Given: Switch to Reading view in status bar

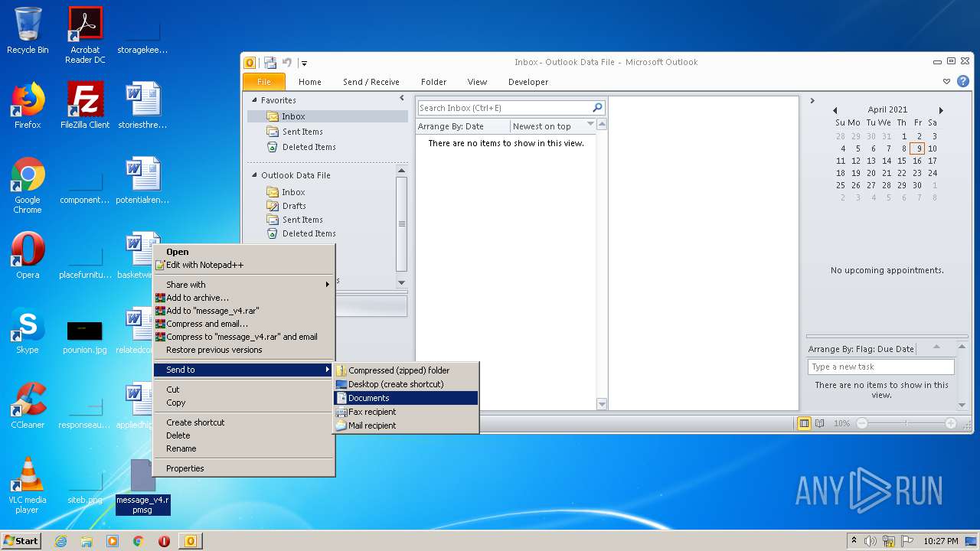Looking at the screenshot, I should tap(820, 423).
